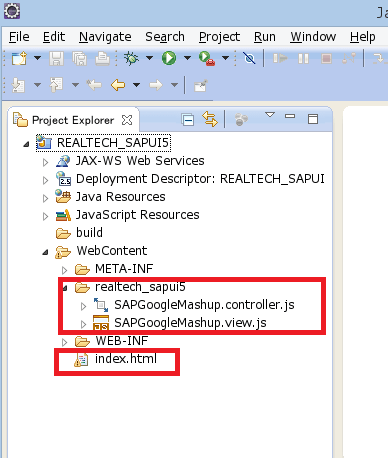Select the build folder
Image resolution: width=388 pixels, height=458 pixels.
[x=89, y=233]
